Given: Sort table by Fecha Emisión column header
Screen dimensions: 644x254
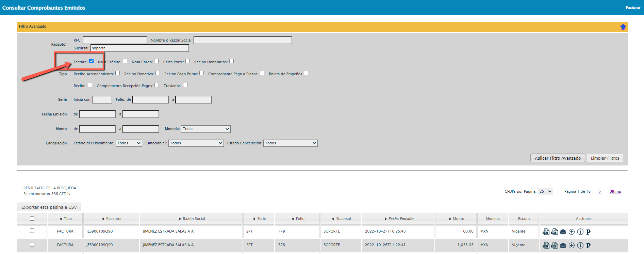Looking at the screenshot, I should point(401,219).
